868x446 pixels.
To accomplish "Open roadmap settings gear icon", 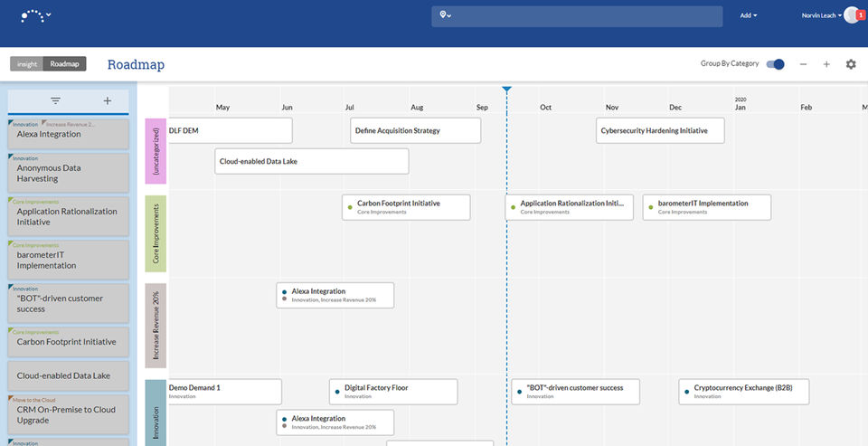I will tap(850, 64).
